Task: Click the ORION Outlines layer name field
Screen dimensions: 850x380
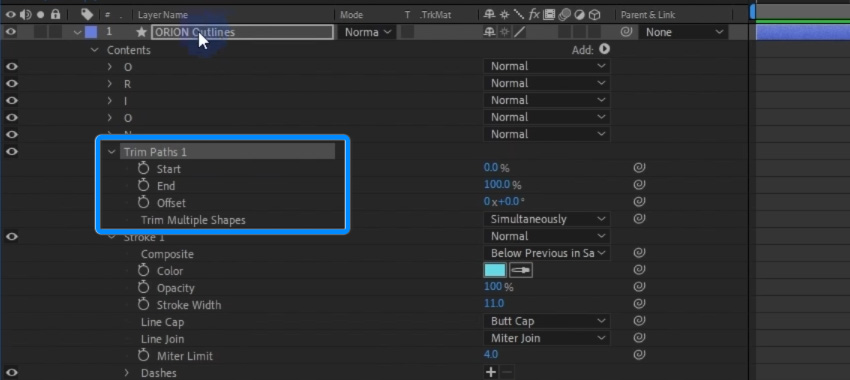Action: tap(242, 32)
